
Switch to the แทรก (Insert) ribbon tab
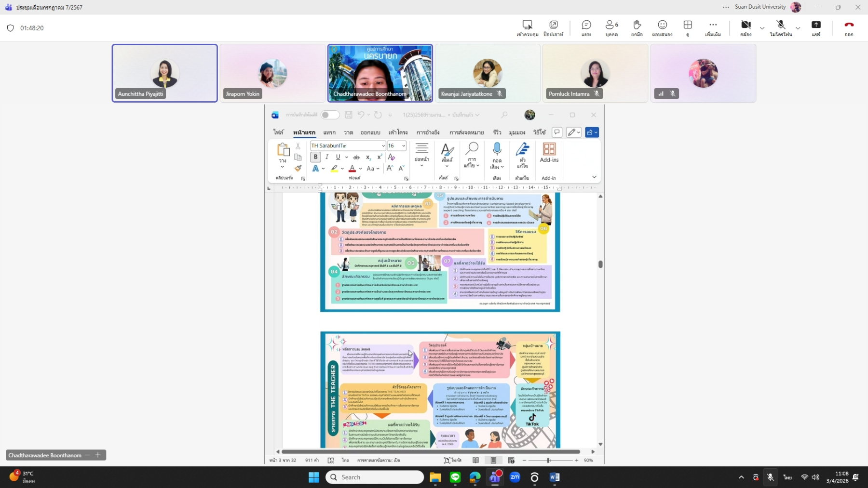tap(329, 132)
